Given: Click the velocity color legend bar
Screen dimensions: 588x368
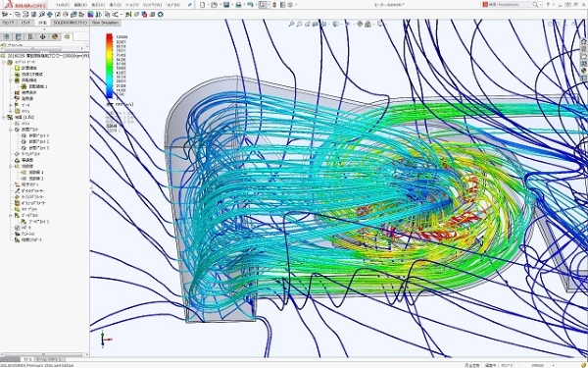Looking at the screenshot, I should click(x=109, y=66).
